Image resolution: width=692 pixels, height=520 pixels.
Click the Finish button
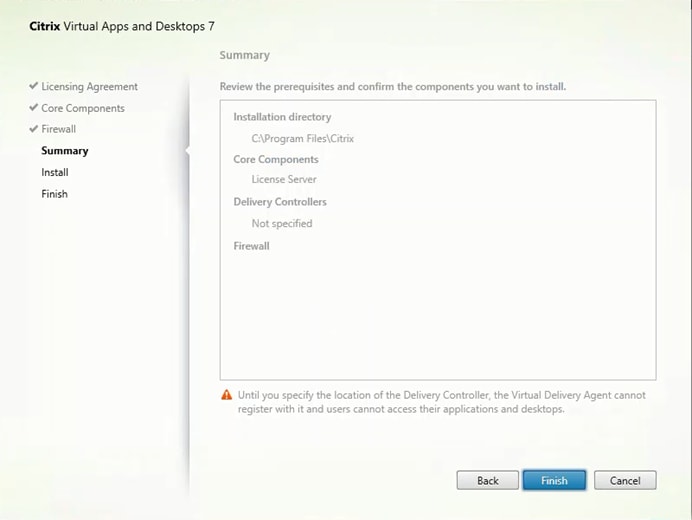click(554, 480)
